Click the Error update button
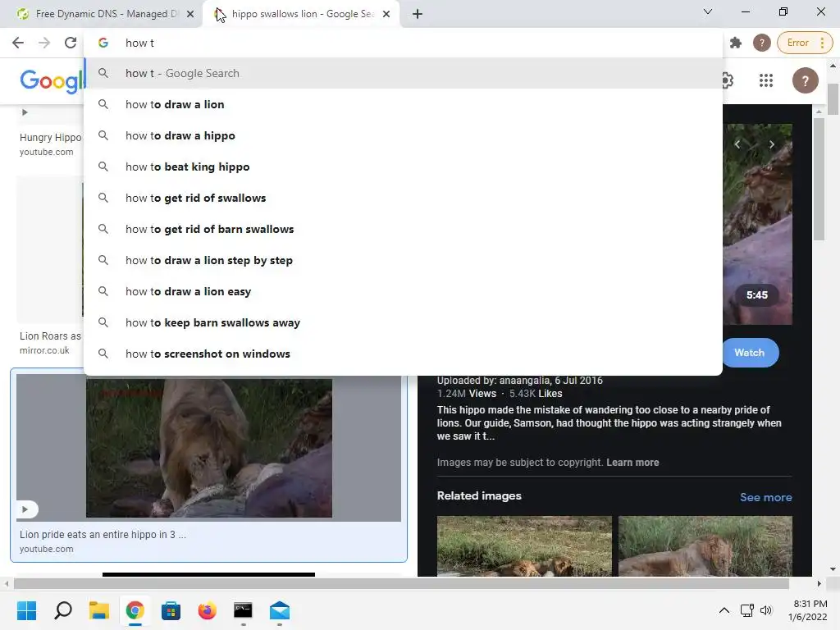This screenshot has width=840, height=630. tap(805, 43)
